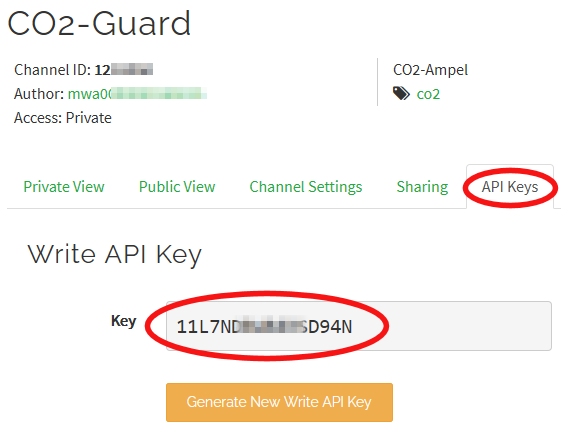
Task: Click the Channel ID label
Action: tap(52, 69)
